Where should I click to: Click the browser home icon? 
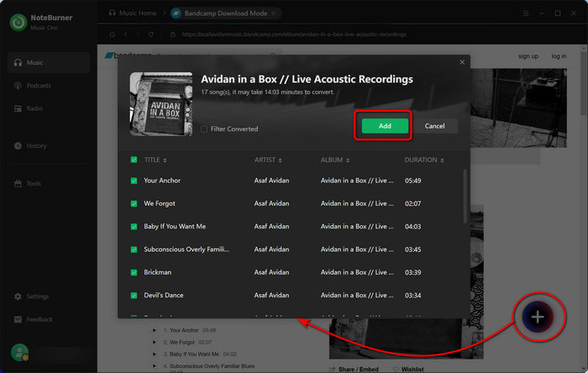click(x=112, y=34)
